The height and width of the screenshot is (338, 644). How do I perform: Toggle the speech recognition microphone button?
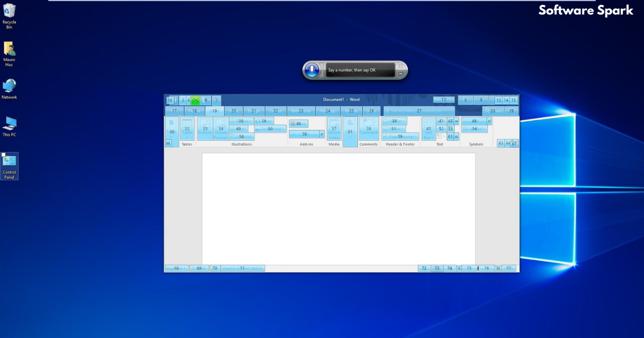(x=311, y=70)
